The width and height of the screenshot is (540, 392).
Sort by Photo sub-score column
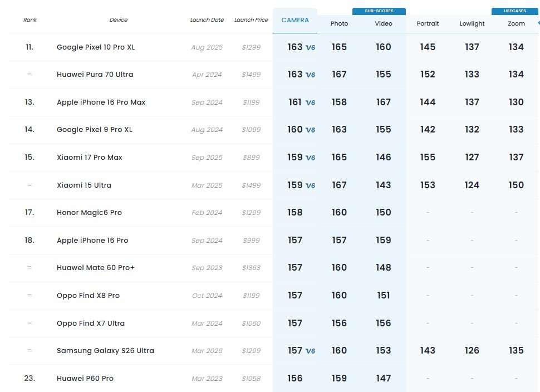(x=339, y=23)
